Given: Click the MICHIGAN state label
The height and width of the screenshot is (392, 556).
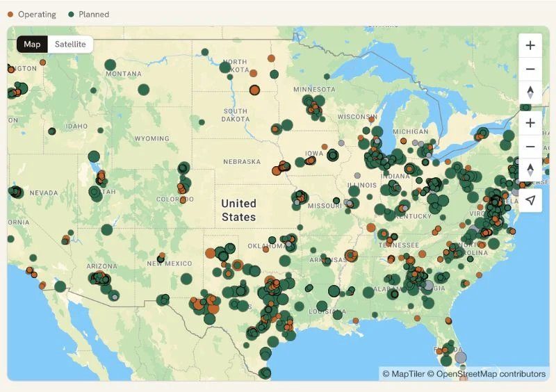Looking at the screenshot, I should click(x=411, y=131).
